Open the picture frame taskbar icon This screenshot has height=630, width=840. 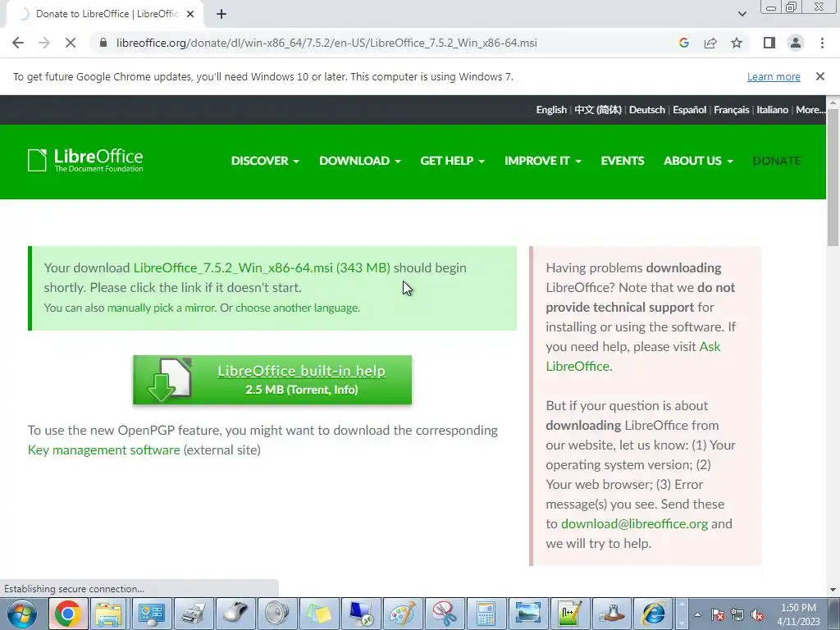pyautogui.click(x=527, y=614)
